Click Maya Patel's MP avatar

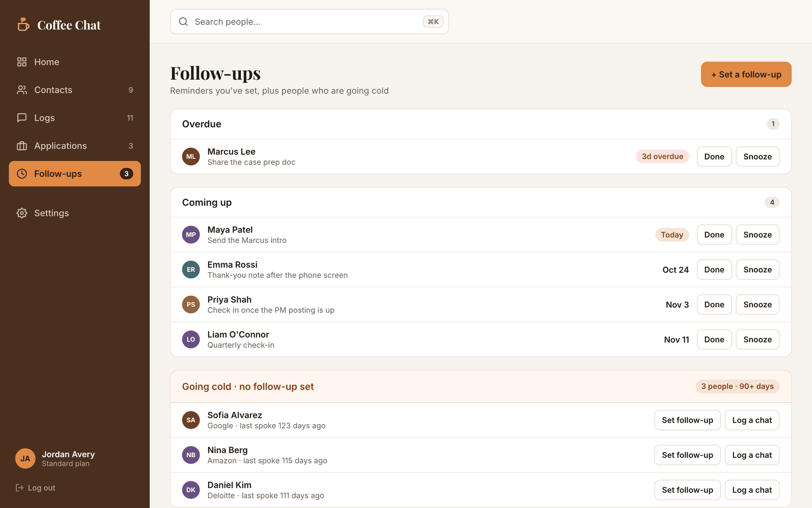pyautogui.click(x=191, y=235)
